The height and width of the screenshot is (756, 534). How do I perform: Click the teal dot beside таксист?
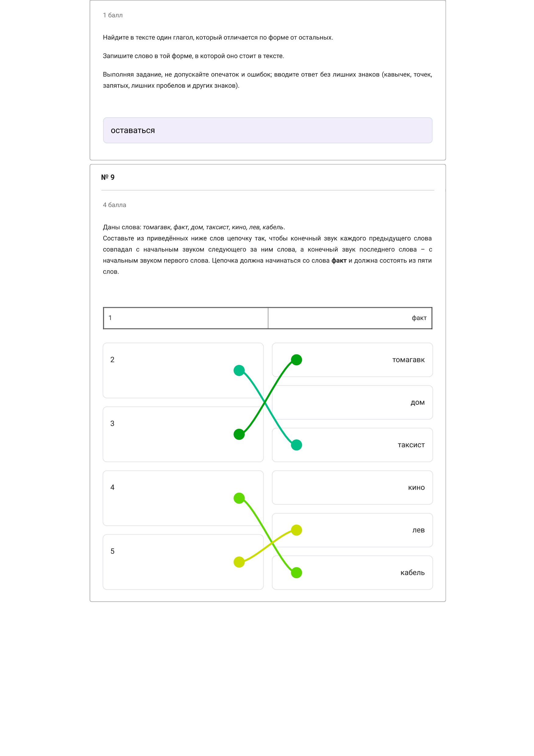point(297,445)
